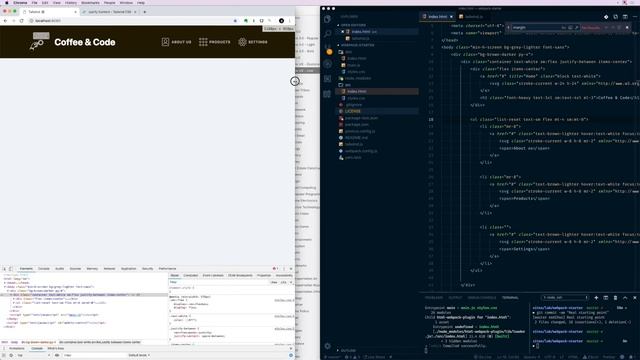Open the DevTools console settings gear

(291, 355)
